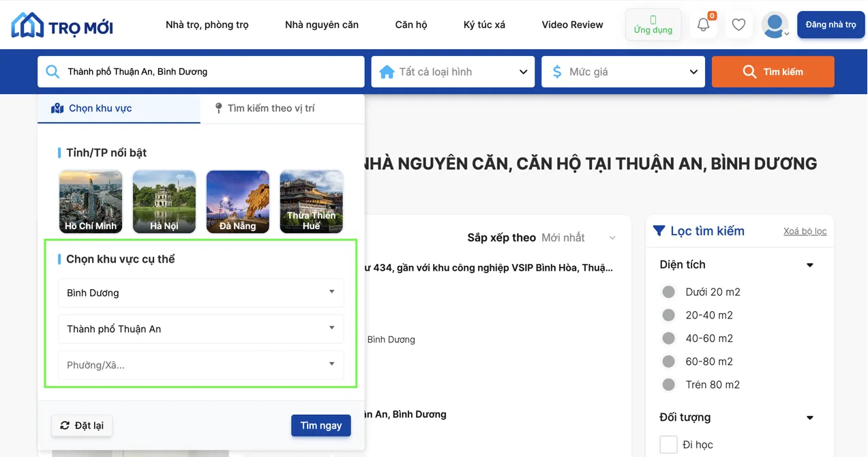Select the Thừa Thiên Huế thumbnail
Screen dimensions: 868x457
click(312, 201)
